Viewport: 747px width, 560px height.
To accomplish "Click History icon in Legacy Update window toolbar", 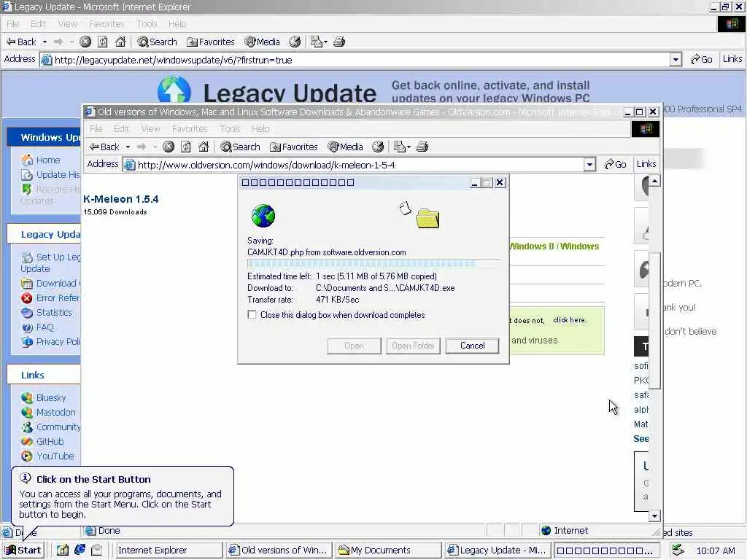I will (295, 42).
